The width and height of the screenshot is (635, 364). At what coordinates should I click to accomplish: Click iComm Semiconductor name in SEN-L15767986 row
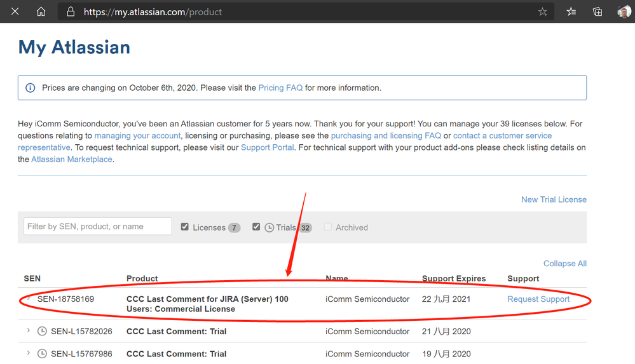[367, 354]
